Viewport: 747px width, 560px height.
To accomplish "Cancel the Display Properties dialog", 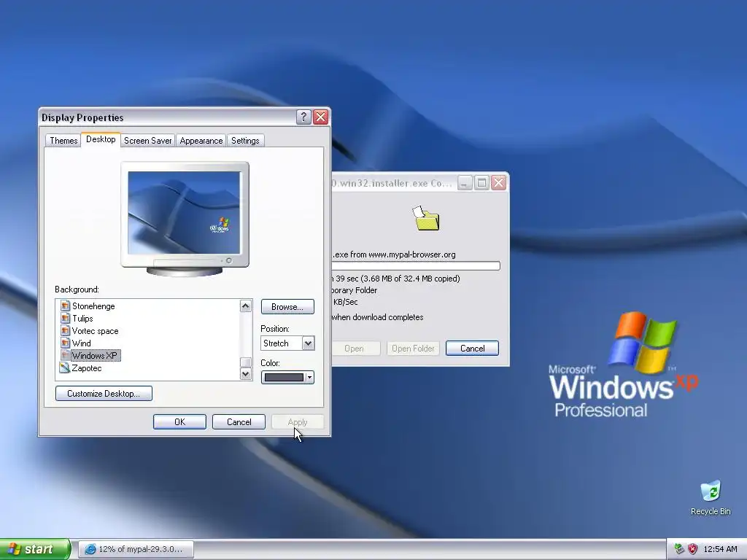I will pos(239,422).
